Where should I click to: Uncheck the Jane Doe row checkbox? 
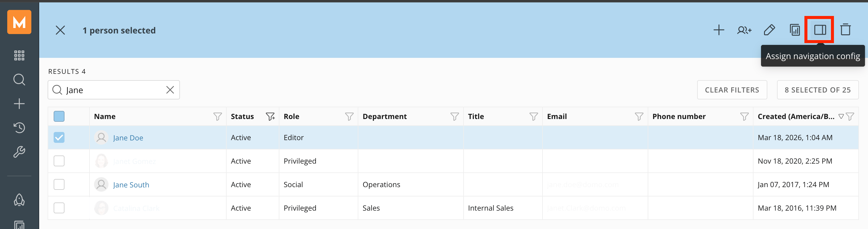click(59, 137)
